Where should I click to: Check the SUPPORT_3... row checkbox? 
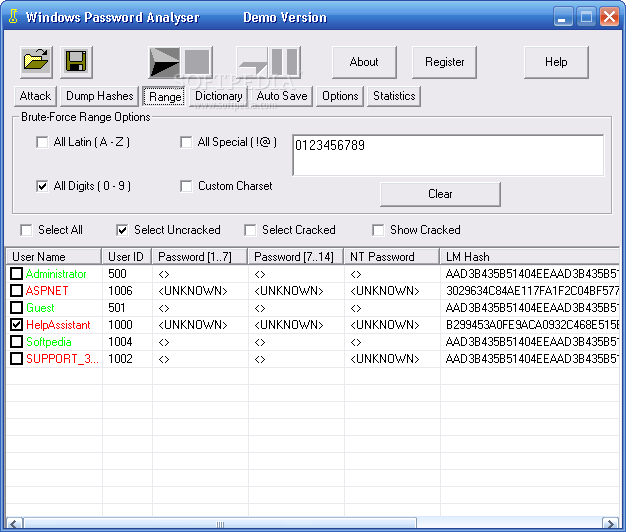coord(16,359)
